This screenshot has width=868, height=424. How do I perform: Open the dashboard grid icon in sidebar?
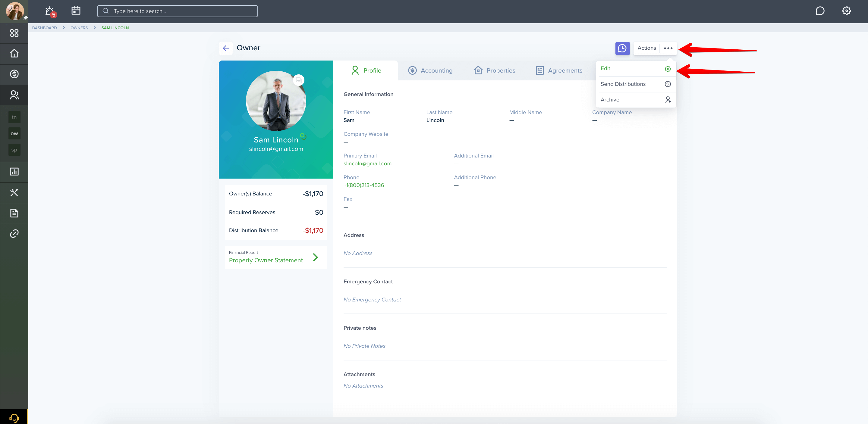point(14,33)
